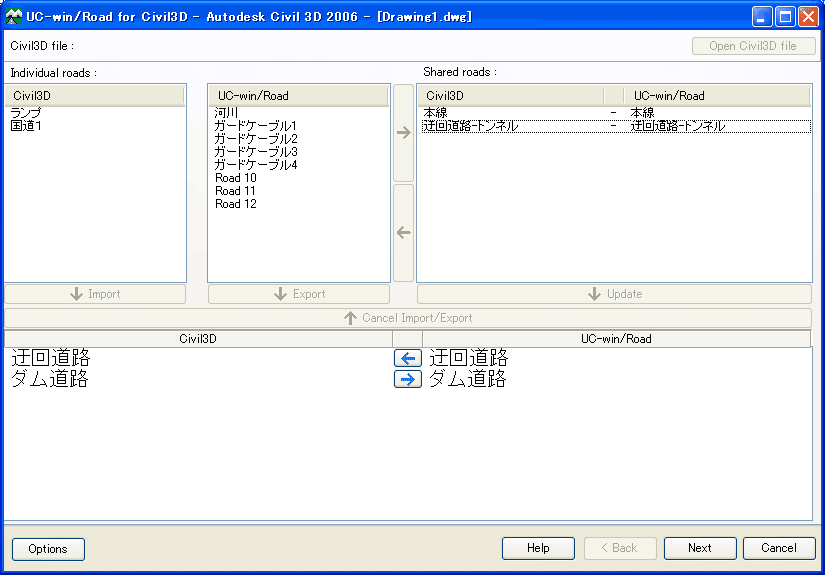This screenshot has height=575, width=825.
Task: Select ガードケーブル1 in UC-win/Road list
Action: click(x=256, y=126)
